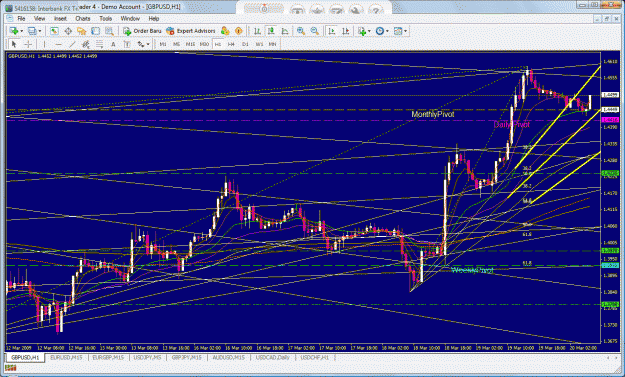This screenshot has height=377, width=625.
Task: Open the Profiles icon in toolbar
Action: 32,31
